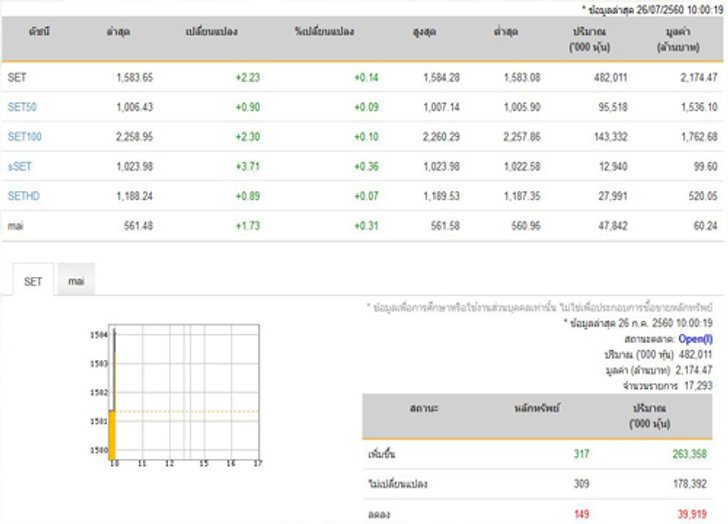Click the advancing volume 263,358
This screenshot has width=728, height=524.
[690, 454]
